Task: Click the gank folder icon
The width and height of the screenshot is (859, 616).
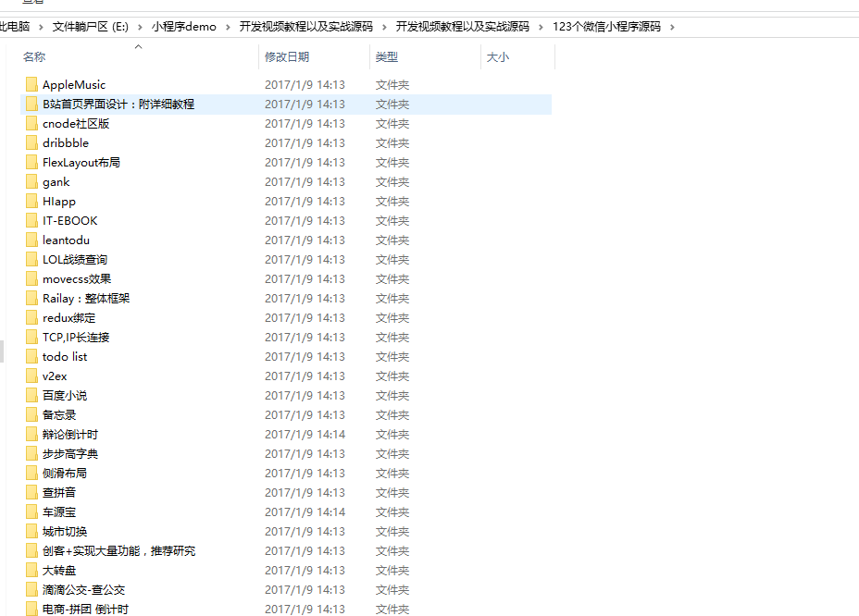Action: pyautogui.click(x=31, y=182)
